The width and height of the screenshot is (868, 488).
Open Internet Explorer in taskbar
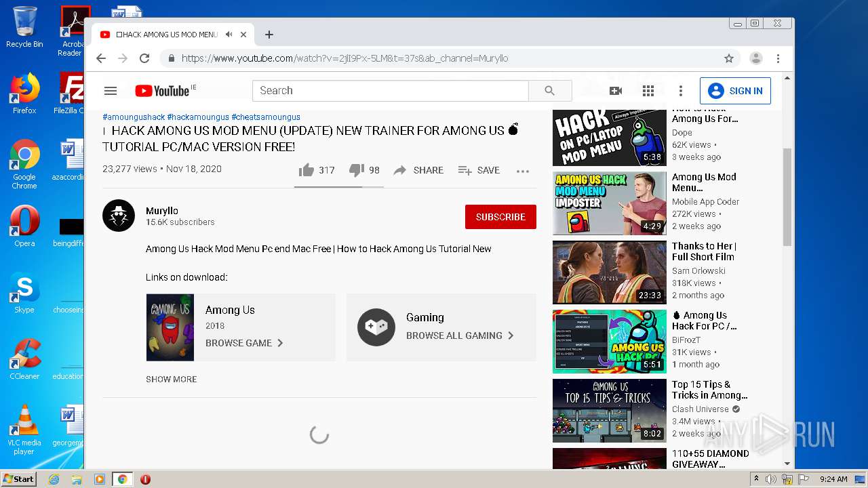point(54,479)
